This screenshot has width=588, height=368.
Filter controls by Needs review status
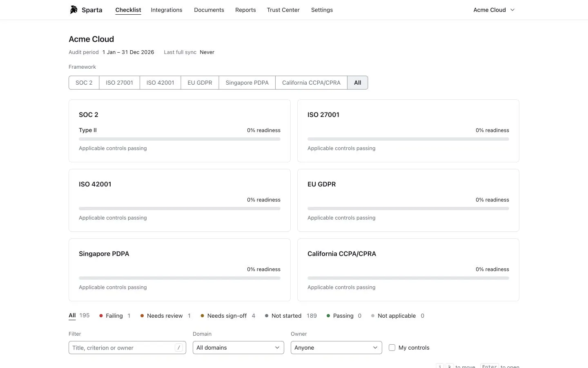pyautogui.click(x=165, y=316)
